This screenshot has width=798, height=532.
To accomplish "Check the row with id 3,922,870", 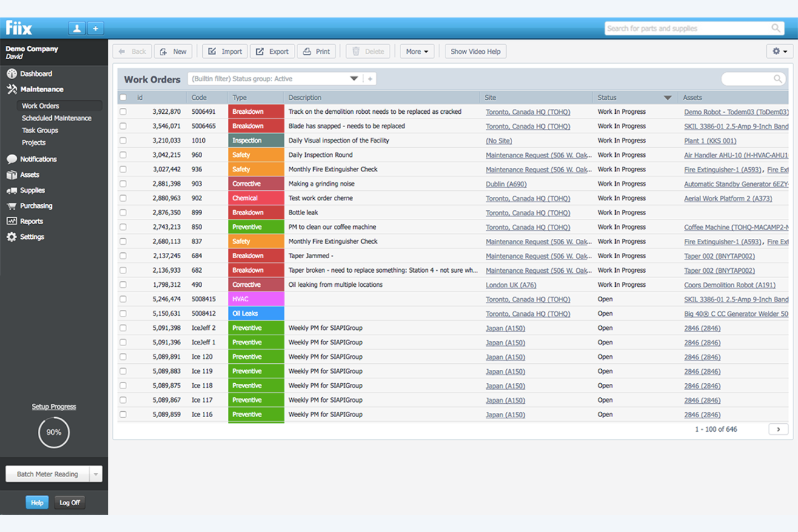I will click(123, 112).
